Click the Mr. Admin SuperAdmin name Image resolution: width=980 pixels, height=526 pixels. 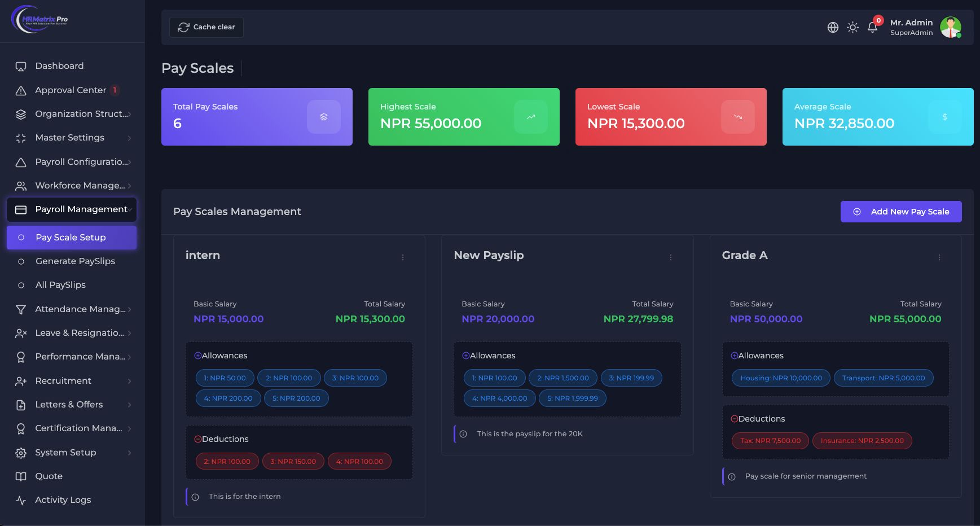click(912, 27)
